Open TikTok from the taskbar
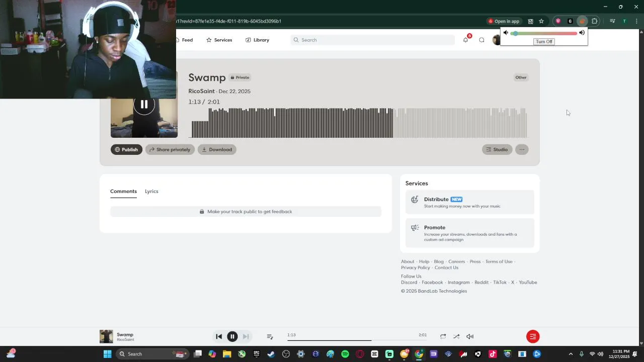644x362 pixels. tap(493, 354)
